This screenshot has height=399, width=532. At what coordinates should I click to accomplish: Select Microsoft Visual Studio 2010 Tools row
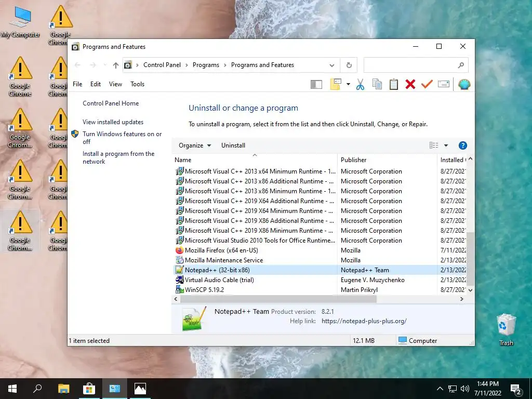tap(321, 241)
